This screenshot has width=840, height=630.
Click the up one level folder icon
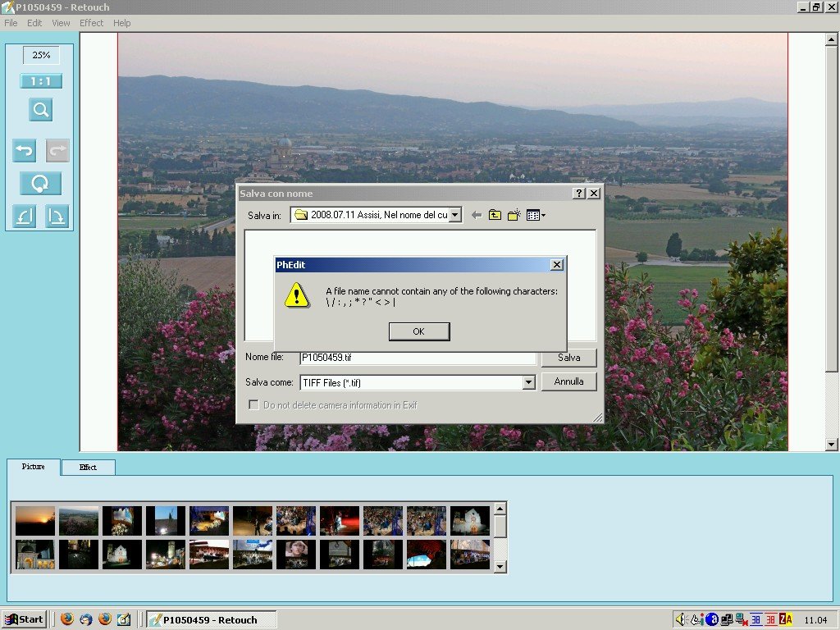pos(495,216)
